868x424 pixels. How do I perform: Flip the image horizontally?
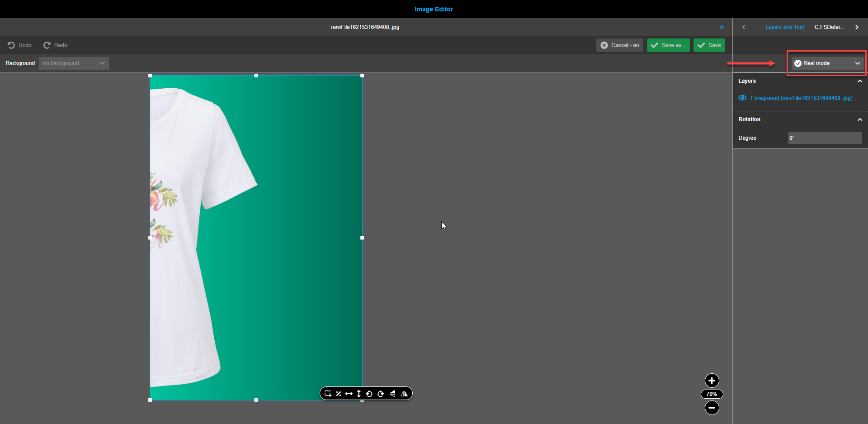[404, 394]
